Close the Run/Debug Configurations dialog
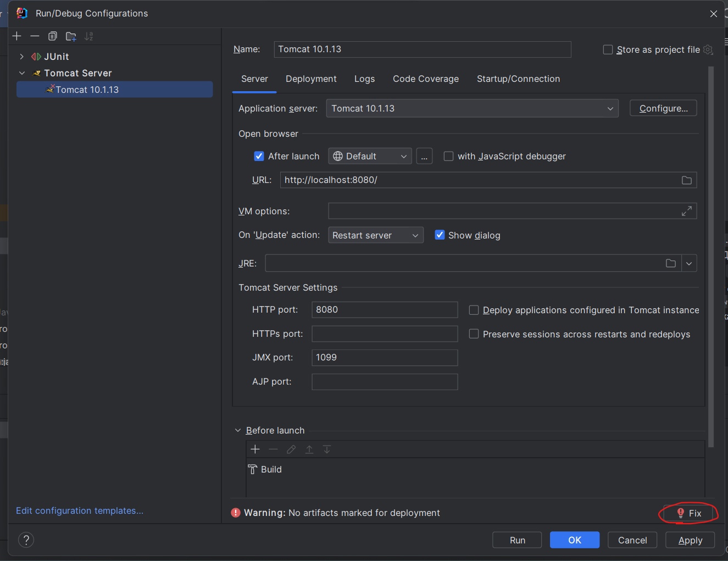Viewport: 728px width, 561px height. point(714,14)
